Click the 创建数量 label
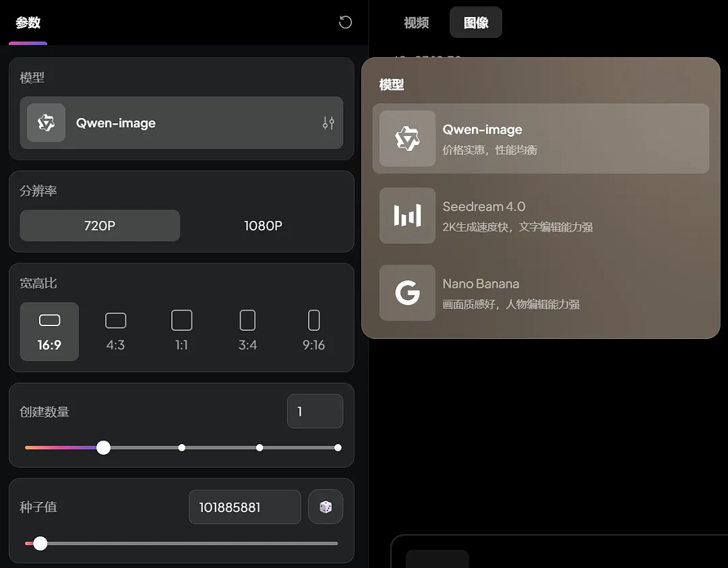The height and width of the screenshot is (568, 728). pyautogui.click(x=44, y=412)
